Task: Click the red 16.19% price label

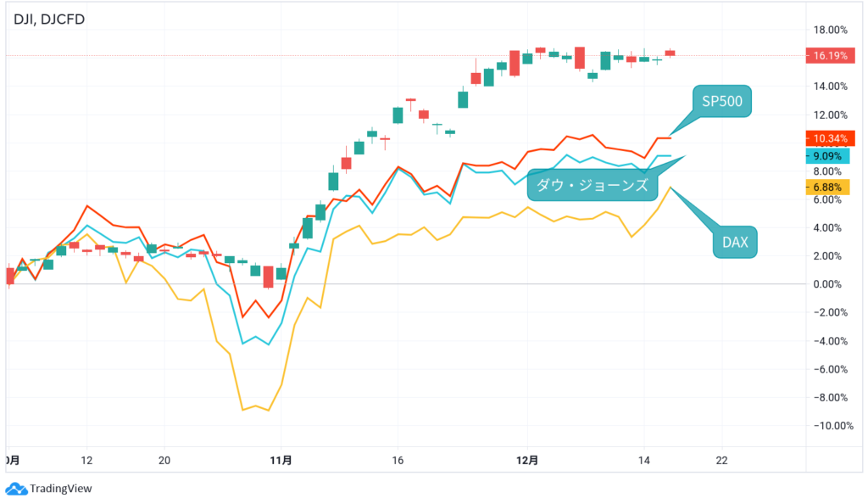Action: [x=830, y=55]
